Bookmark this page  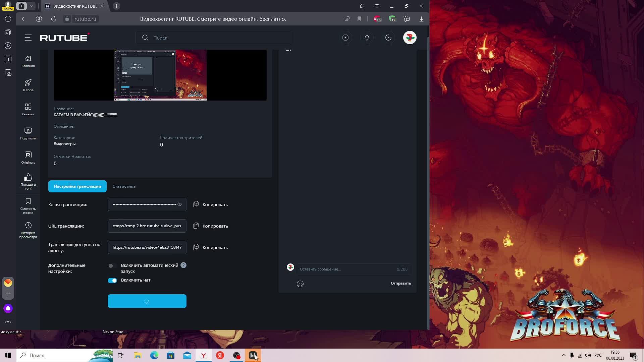tap(359, 19)
